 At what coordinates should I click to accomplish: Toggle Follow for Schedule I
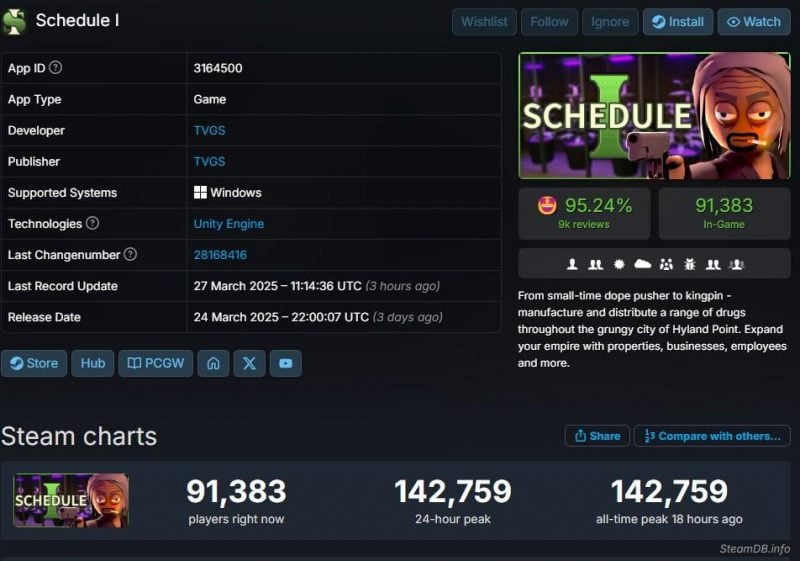pos(549,22)
